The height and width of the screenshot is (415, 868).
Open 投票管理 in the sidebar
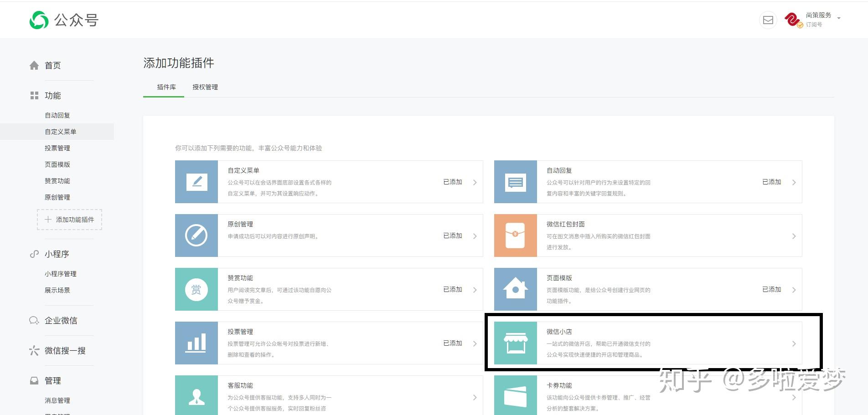click(57, 148)
